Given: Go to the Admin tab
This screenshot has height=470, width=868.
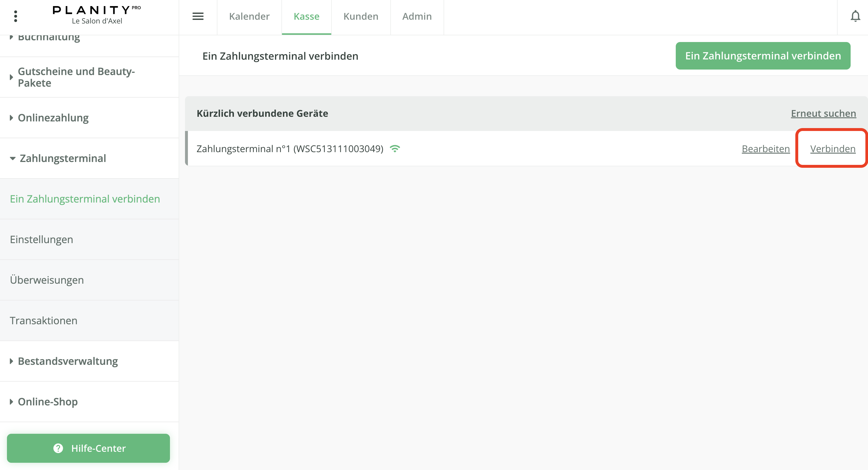Looking at the screenshot, I should click(x=417, y=16).
